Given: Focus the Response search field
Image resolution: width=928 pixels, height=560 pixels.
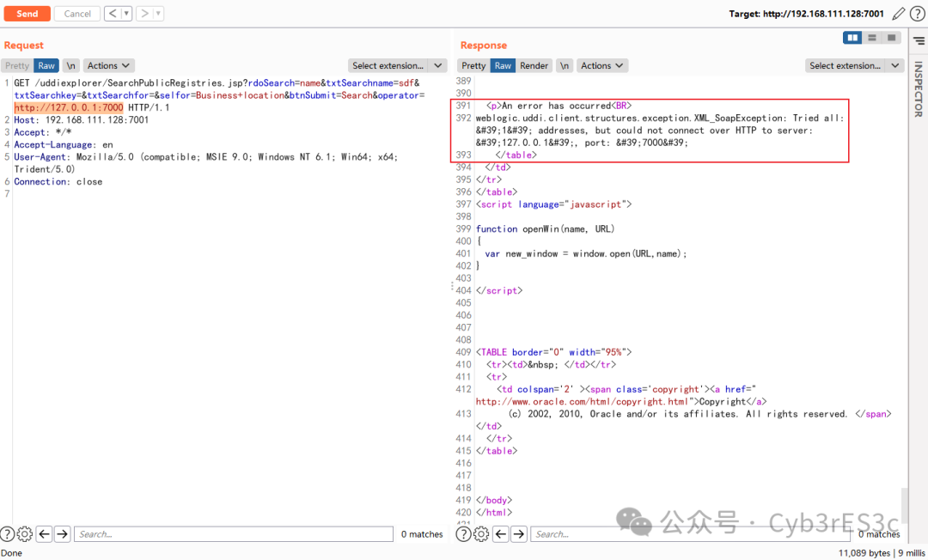Looking at the screenshot, I should pos(690,534).
